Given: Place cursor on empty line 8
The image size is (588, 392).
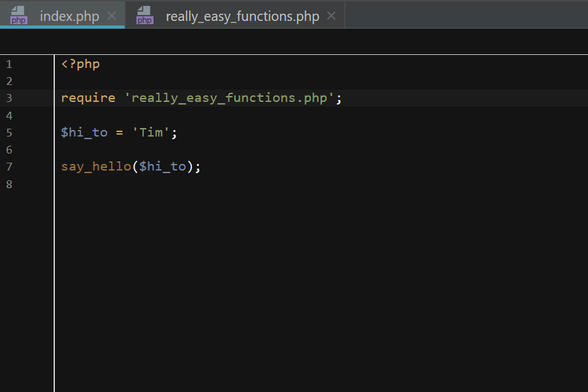Looking at the screenshot, I should click(196, 184).
